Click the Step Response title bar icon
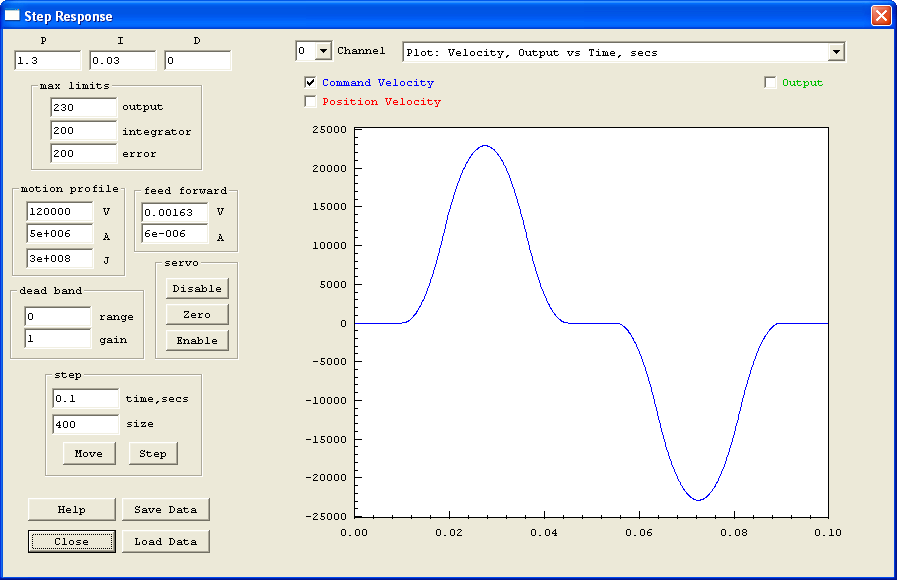Viewport: 897px width, 580px height. (x=13, y=16)
